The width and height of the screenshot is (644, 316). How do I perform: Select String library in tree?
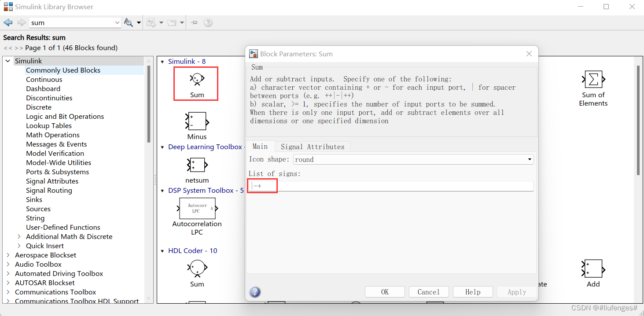pyautogui.click(x=35, y=218)
